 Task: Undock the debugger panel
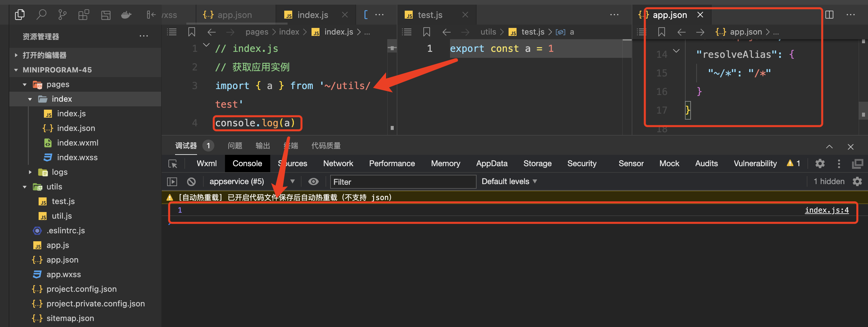pos(857,163)
